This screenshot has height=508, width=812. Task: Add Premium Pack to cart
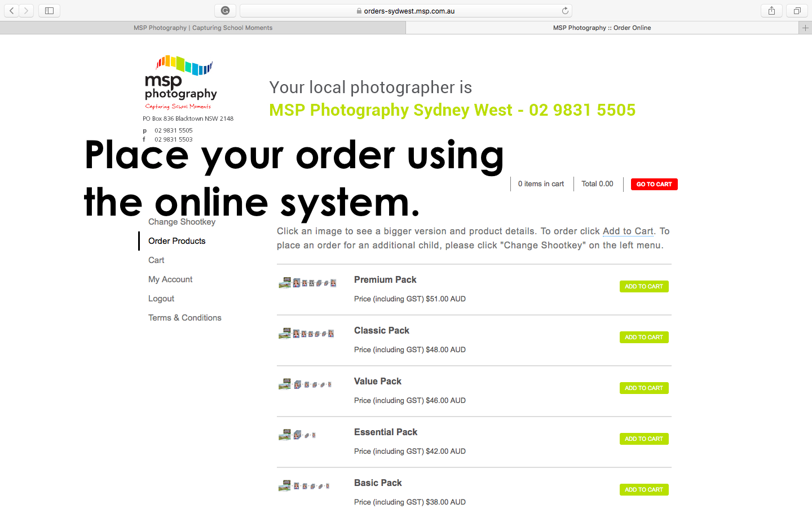[x=644, y=286]
